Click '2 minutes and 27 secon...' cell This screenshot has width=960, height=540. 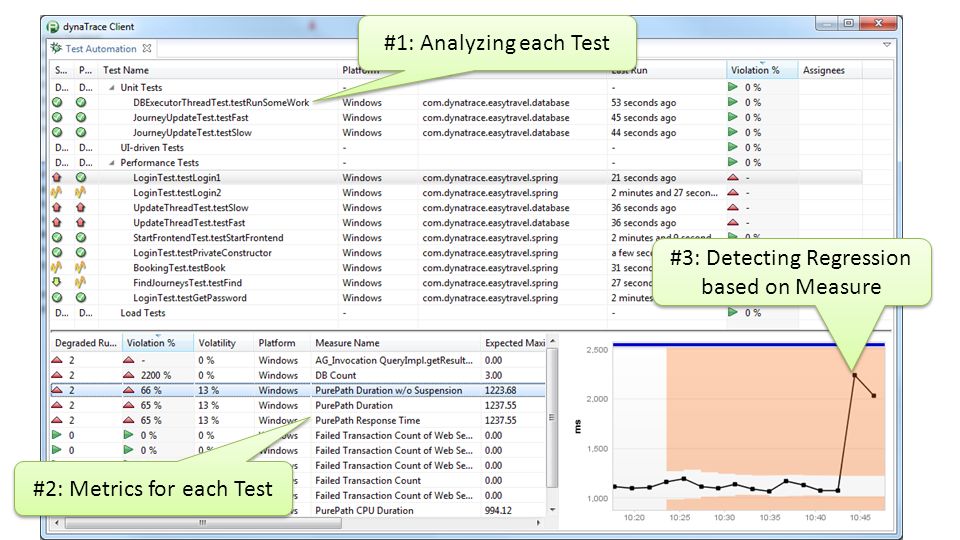click(664, 193)
